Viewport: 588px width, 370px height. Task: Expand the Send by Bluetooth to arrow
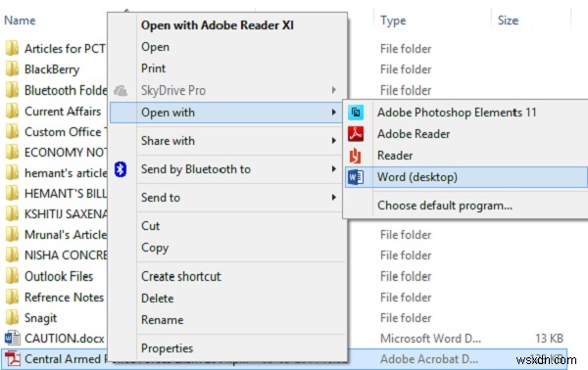pos(334,169)
